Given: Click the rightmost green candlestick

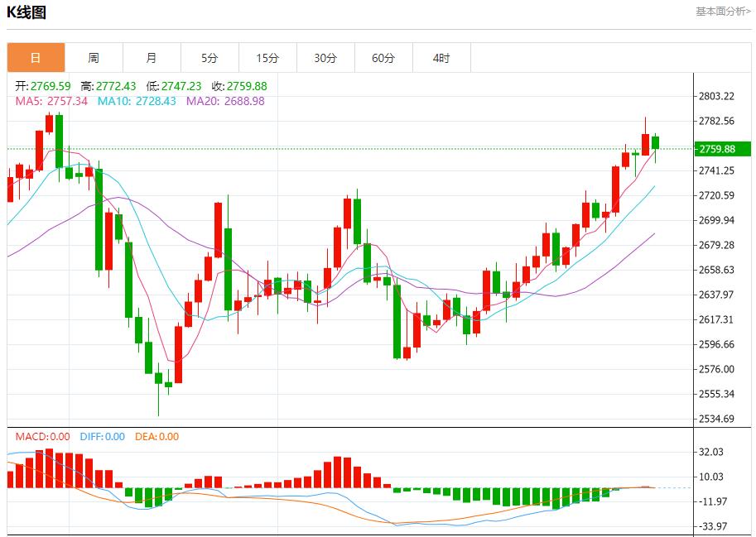Looking at the screenshot, I should click(x=656, y=142).
